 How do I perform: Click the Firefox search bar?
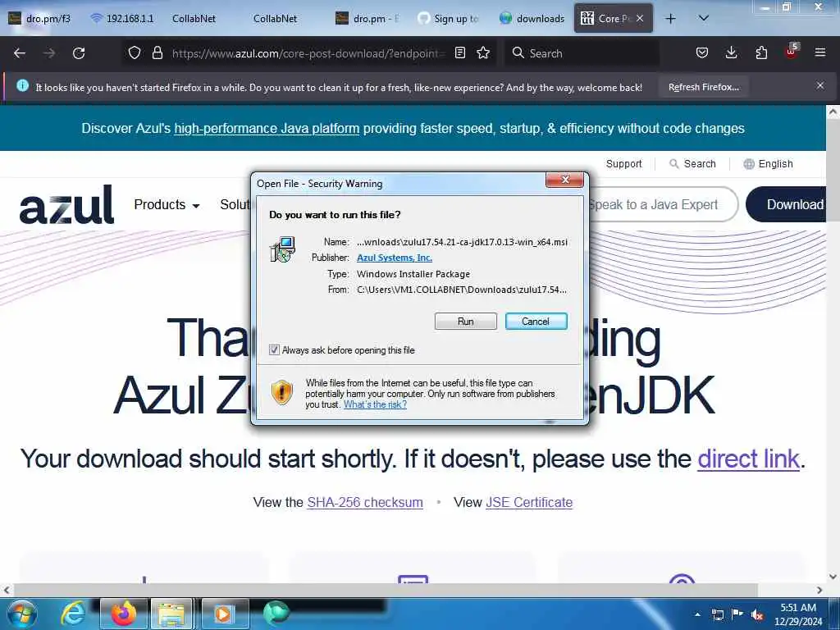coord(582,53)
